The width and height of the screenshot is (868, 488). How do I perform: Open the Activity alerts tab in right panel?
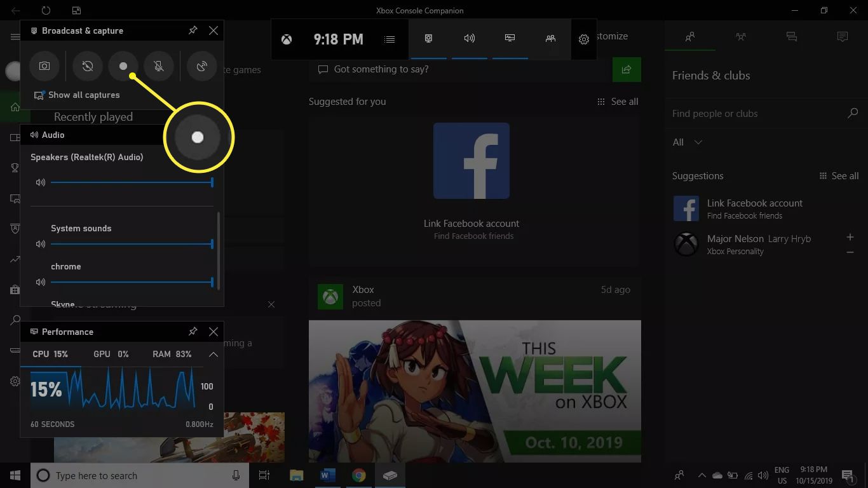click(843, 37)
